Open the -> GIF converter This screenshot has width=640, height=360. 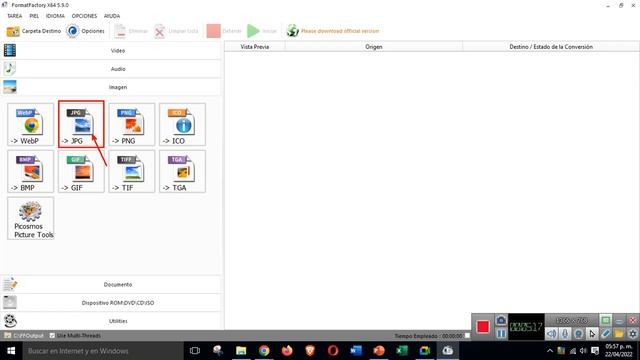81,171
